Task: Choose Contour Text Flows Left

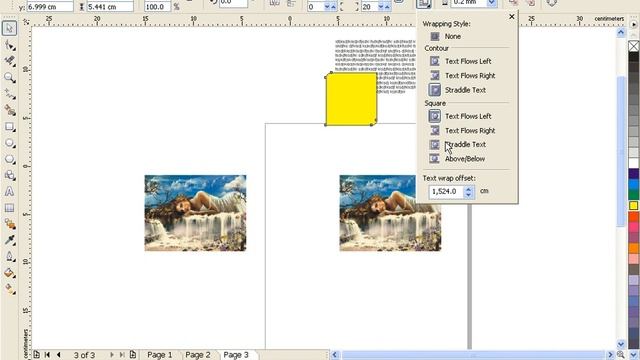Action: pyautogui.click(x=460, y=61)
